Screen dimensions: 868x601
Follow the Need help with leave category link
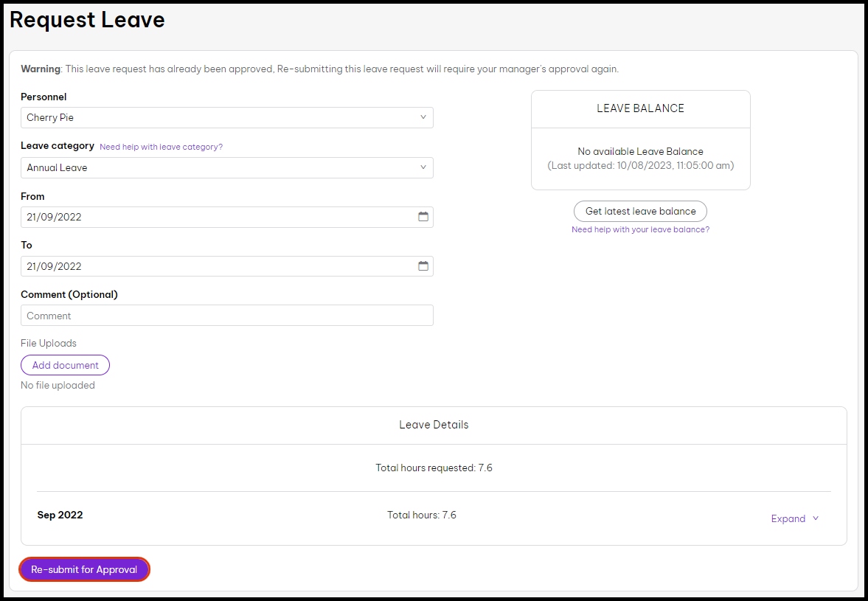click(x=161, y=147)
